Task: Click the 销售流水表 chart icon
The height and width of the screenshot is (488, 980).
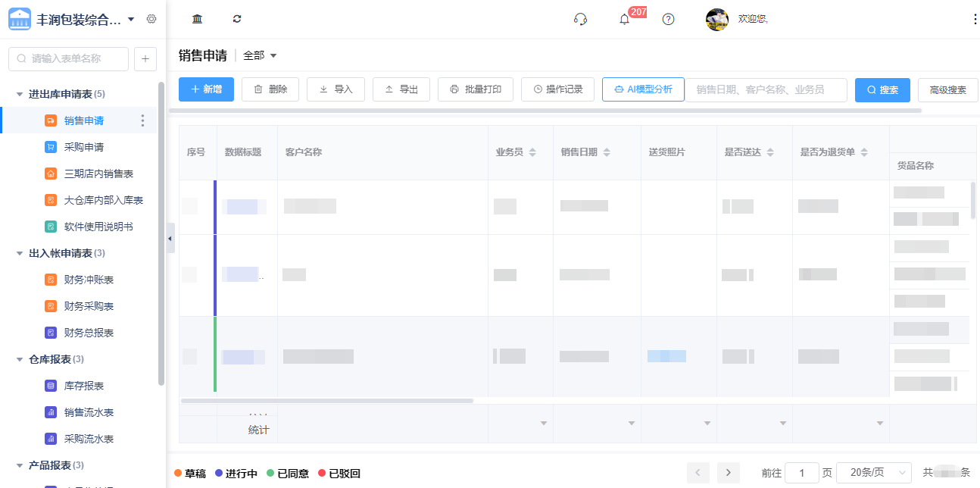Action: 51,412
